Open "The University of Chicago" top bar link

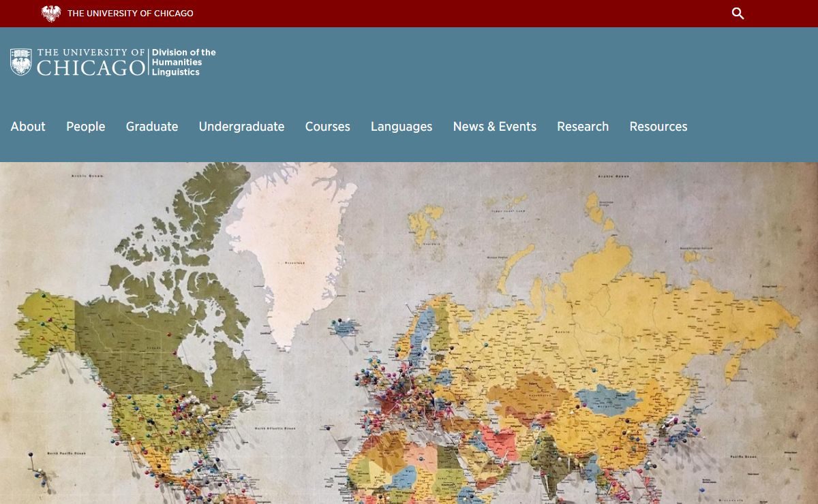(x=130, y=14)
